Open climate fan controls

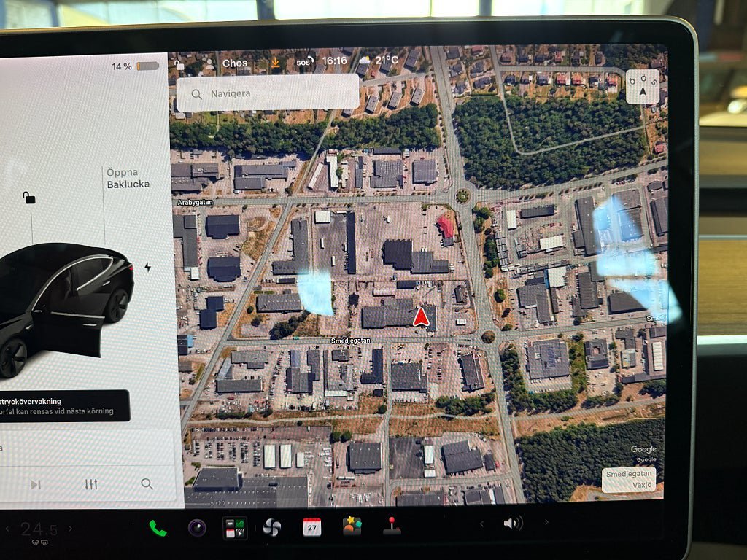[272, 528]
